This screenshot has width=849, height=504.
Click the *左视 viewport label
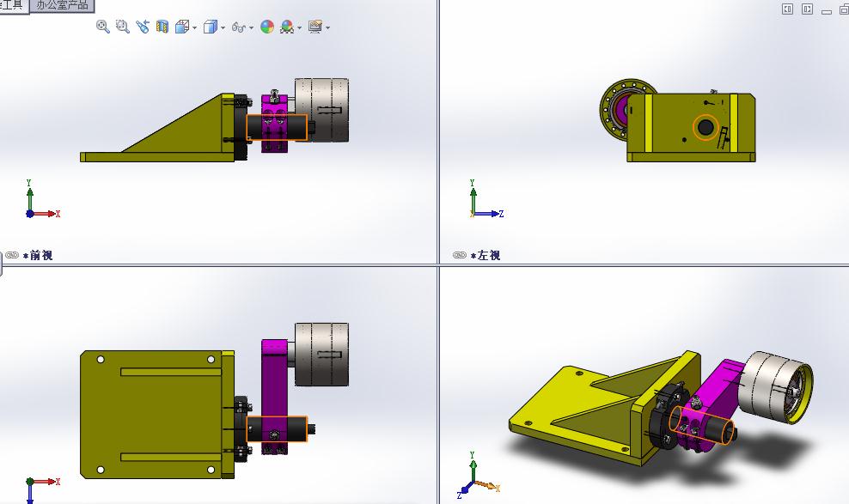486,255
